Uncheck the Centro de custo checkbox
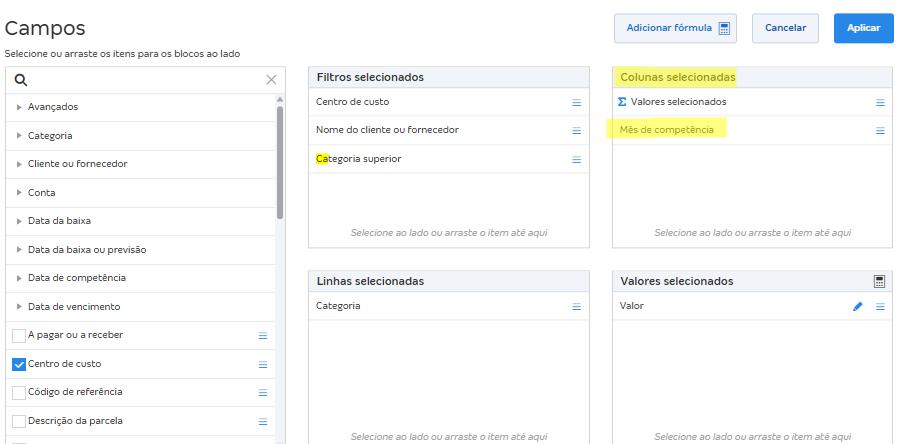Image resolution: width=911 pixels, height=444 pixels. pyautogui.click(x=19, y=364)
